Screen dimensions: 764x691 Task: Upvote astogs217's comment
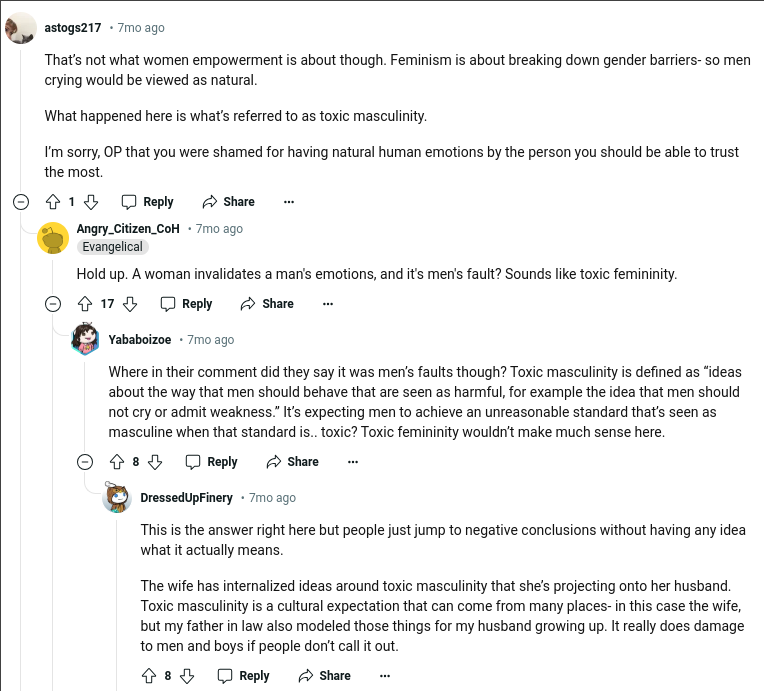53,201
